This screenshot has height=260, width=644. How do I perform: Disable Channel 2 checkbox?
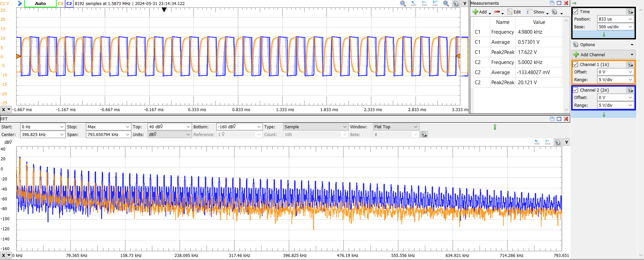pyautogui.click(x=576, y=90)
